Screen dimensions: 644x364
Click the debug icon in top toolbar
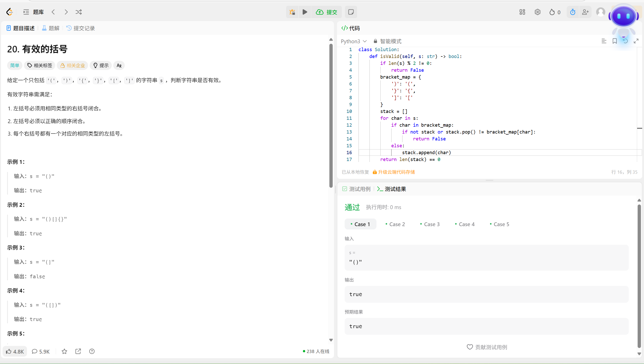[x=292, y=12]
